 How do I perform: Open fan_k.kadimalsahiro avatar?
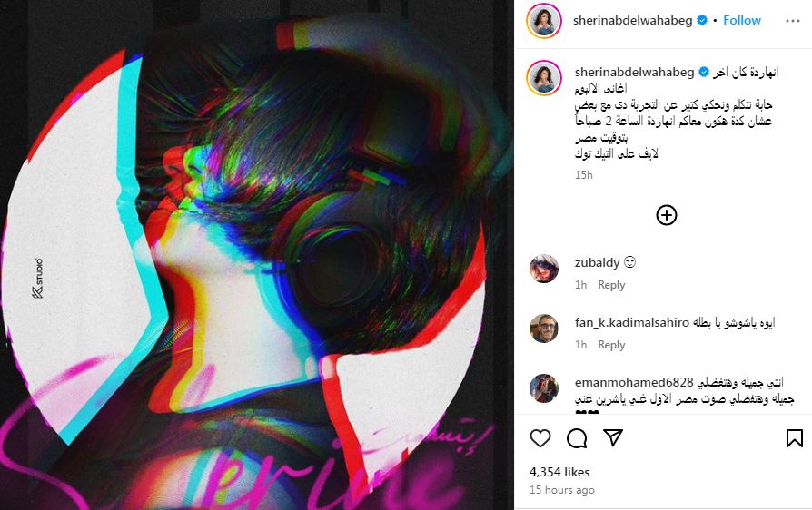pos(544,328)
